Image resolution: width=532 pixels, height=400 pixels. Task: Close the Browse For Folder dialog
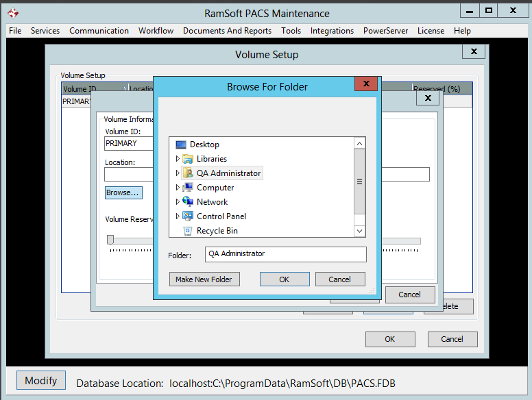point(366,84)
